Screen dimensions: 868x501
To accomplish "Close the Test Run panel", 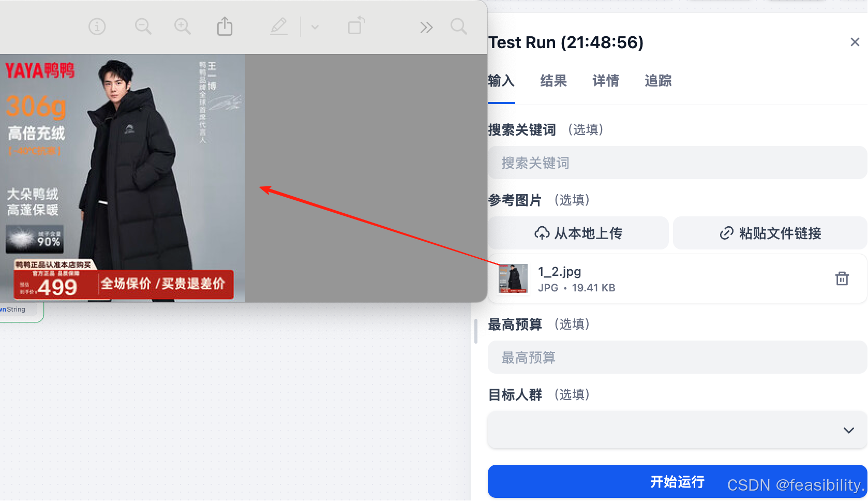I will [x=855, y=42].
